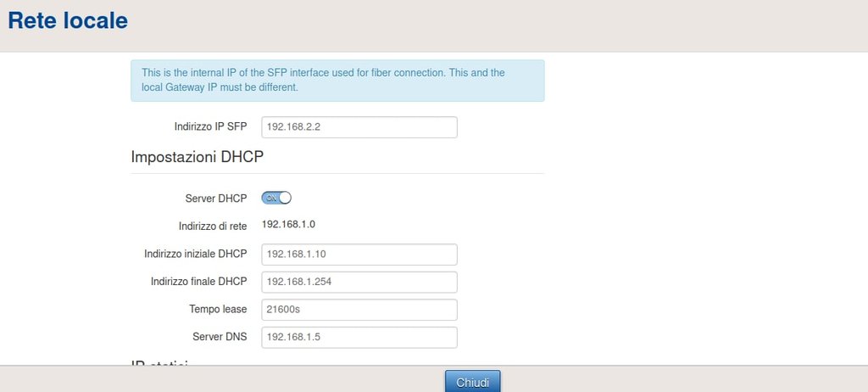Click the Indirizzo finale DHCP label
The image size is (868, 392).
click(198, 282)
